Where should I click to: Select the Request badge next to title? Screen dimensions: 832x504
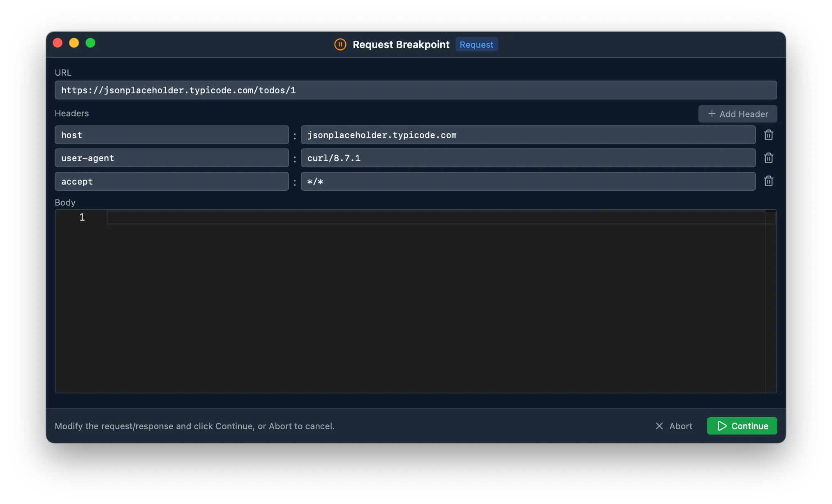point(476,44)
